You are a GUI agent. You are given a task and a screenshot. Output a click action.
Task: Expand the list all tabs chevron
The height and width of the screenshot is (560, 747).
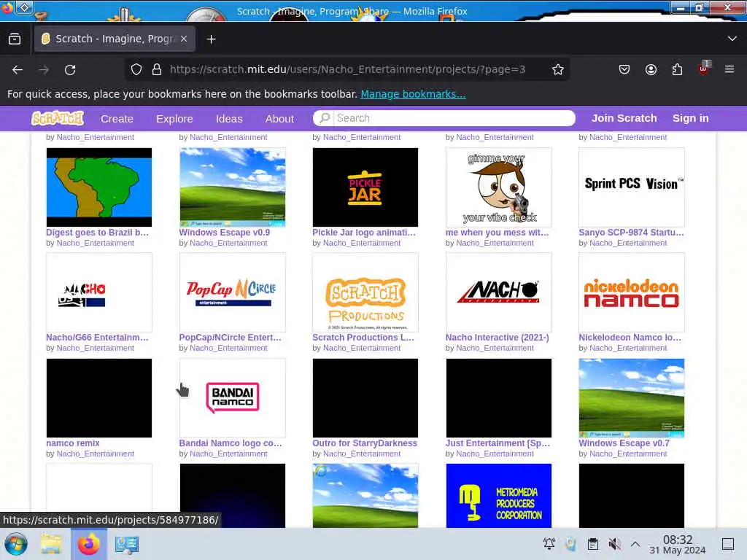click(x=732, y=39)
